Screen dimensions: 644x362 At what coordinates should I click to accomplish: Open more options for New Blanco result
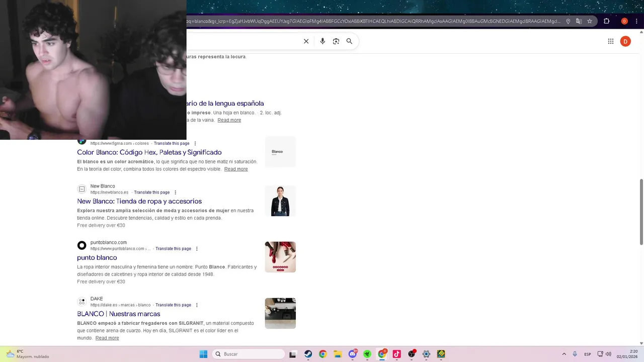(175, 193)
